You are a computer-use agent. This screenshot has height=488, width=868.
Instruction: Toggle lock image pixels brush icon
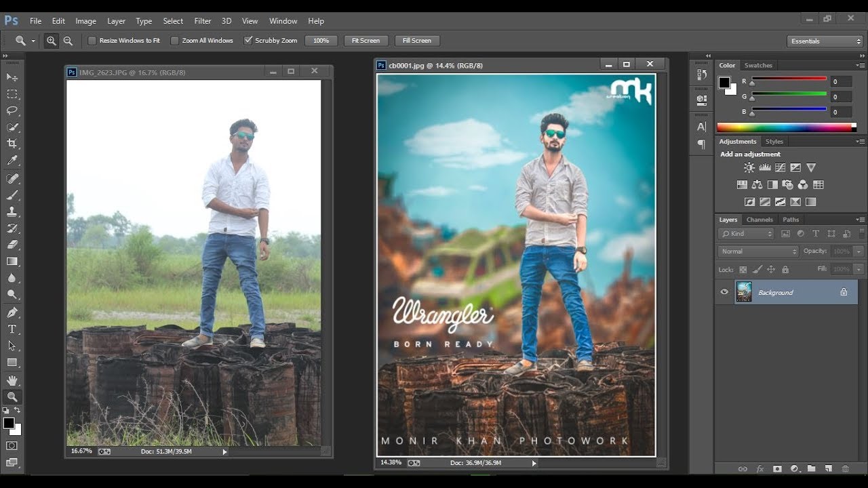[757, 270]
